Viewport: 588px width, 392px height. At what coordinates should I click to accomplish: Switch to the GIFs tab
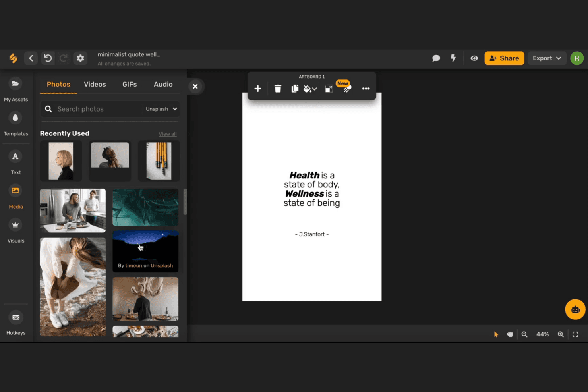tap(130, 84)
